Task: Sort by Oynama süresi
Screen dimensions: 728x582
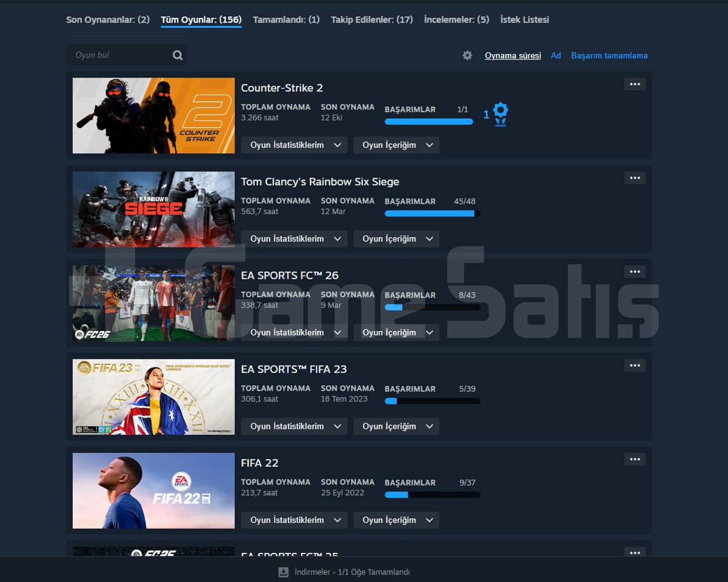Action: [x=513, y=55]
